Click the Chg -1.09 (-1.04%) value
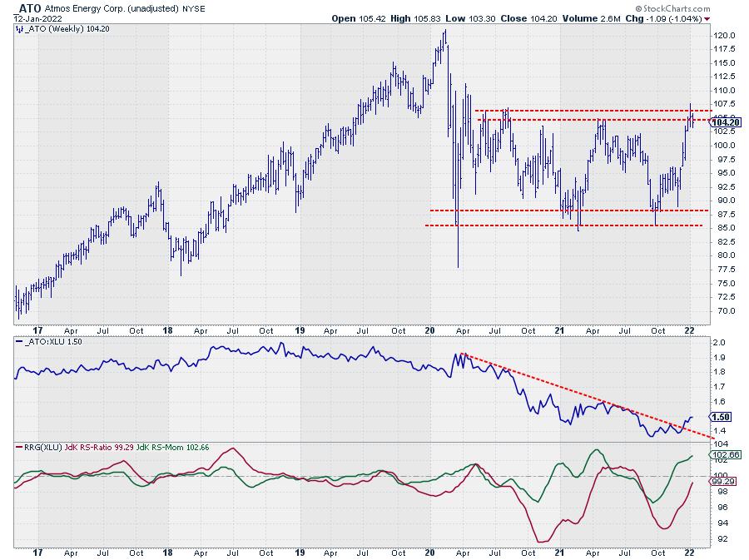 (663, 18)
